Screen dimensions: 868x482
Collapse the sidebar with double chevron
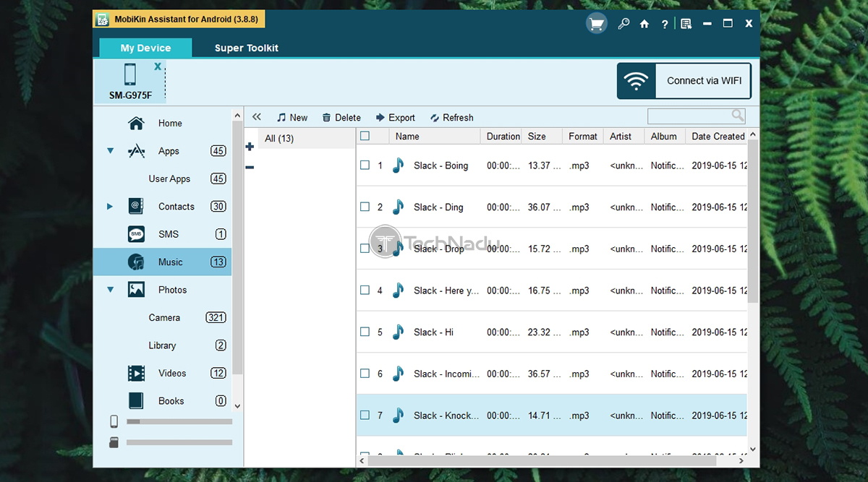tap(257, 117)
